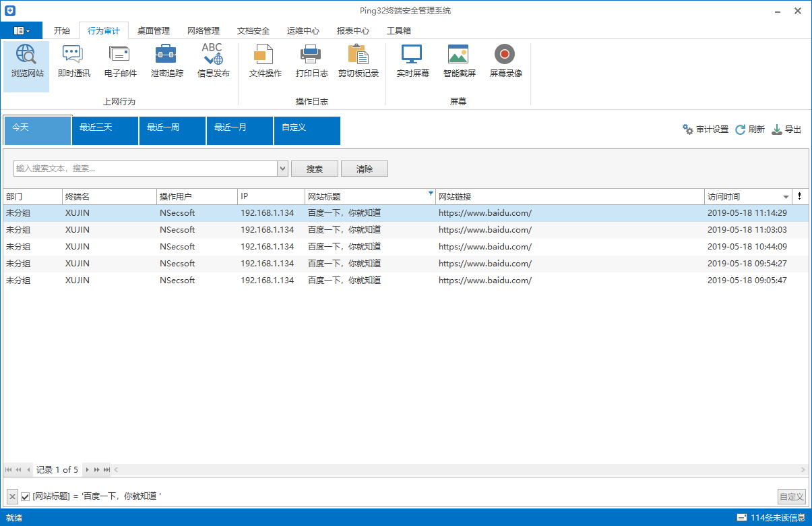The width and height of the screenshot is (812, 526).
Task: Open the 剪切板记录 clipboard log
Action: (358, 62)
